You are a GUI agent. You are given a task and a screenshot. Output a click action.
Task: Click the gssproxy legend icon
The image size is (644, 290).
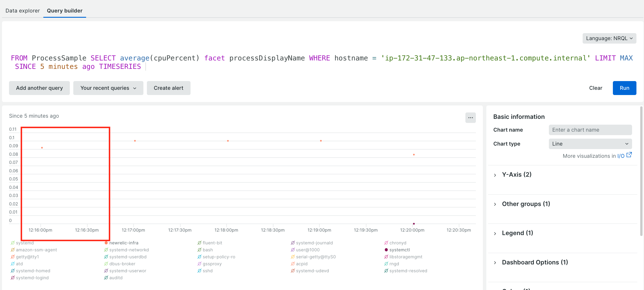200,264
